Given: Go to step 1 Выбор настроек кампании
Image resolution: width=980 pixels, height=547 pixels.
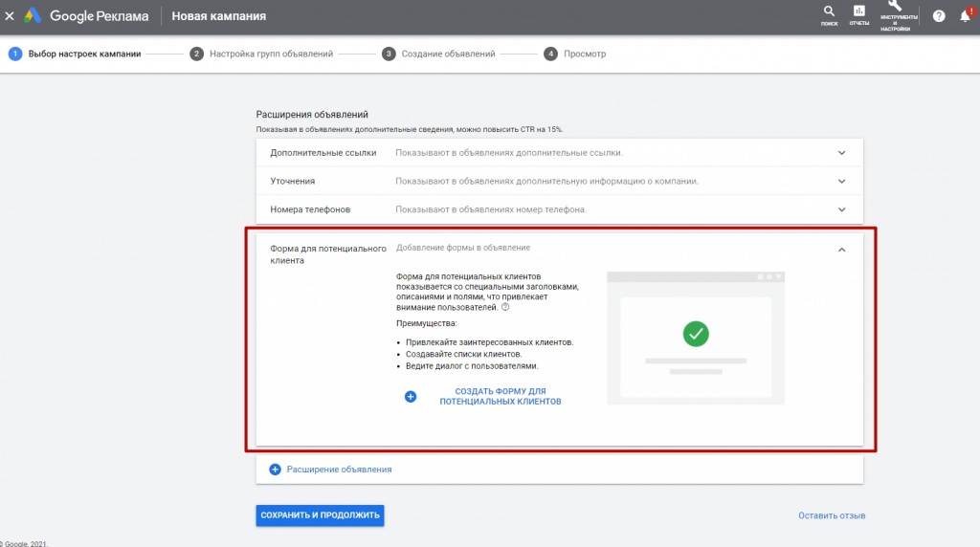Looking at the screenshot, I should pyautogui.click(x=75, y=54).
